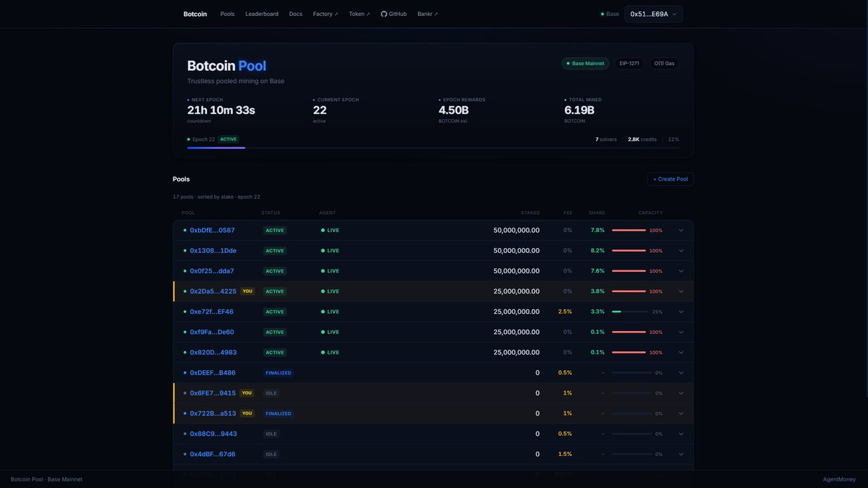The width and height of the screenshot is (868, 488).
Task: Open pool address 0xf9Fa...De60
Action: 212,332
